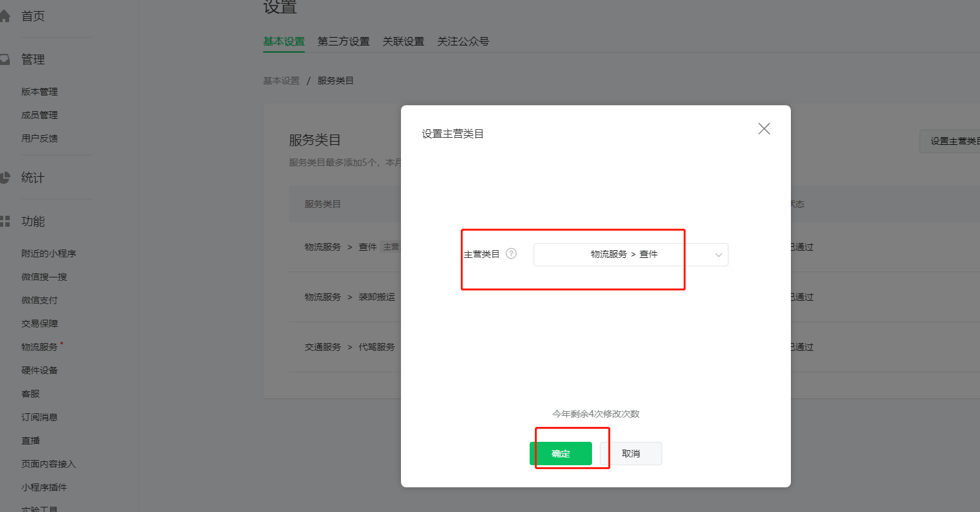Viewport: 980px width, 512px height.
Task: Click the 设置主营类目 button behind dialog
Action: [950, 141]
